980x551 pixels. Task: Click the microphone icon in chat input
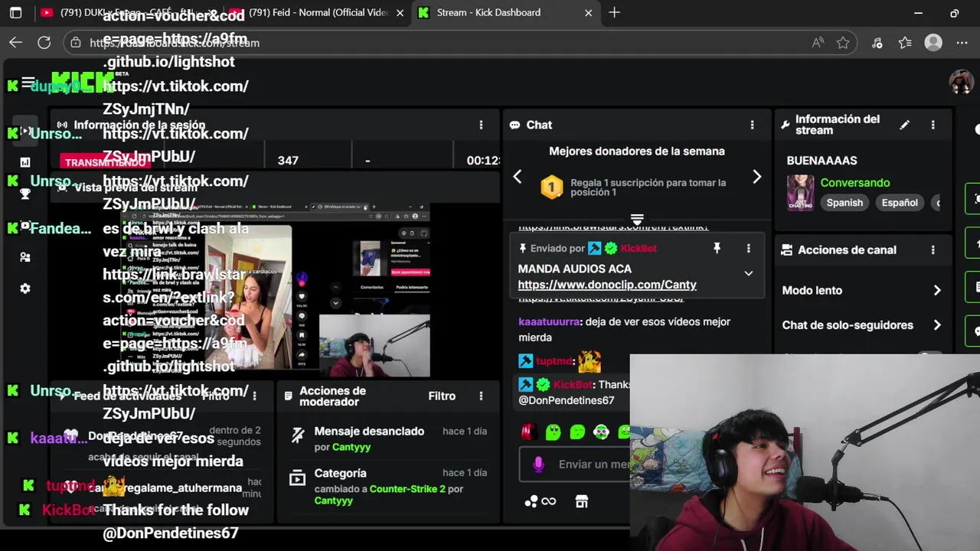click(538, 464)
